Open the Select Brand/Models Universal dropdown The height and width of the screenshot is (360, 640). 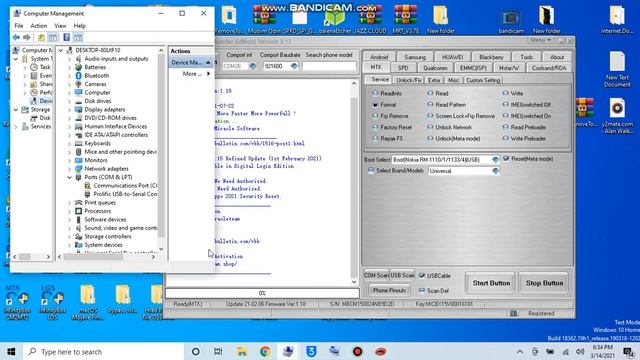click(495, 171)
